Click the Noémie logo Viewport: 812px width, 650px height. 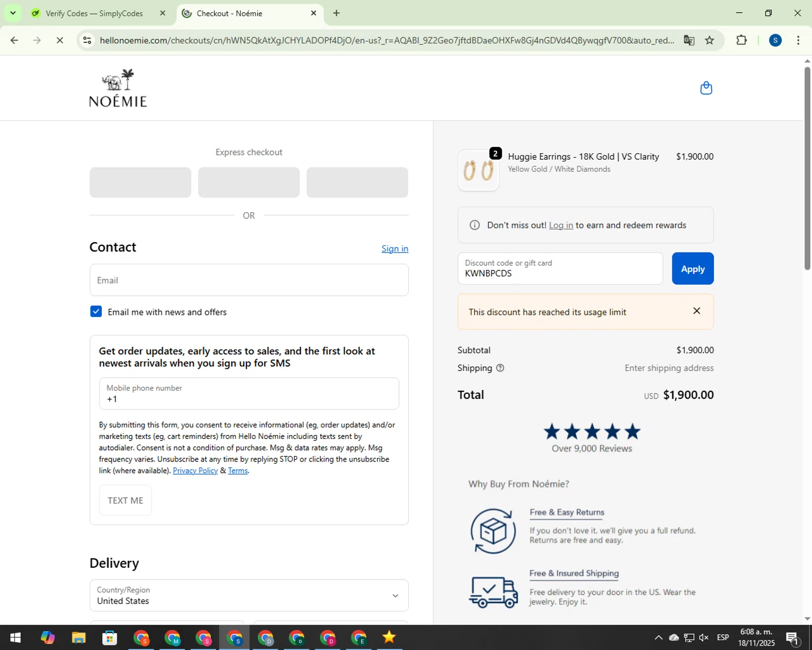click(x=118, y=88)
